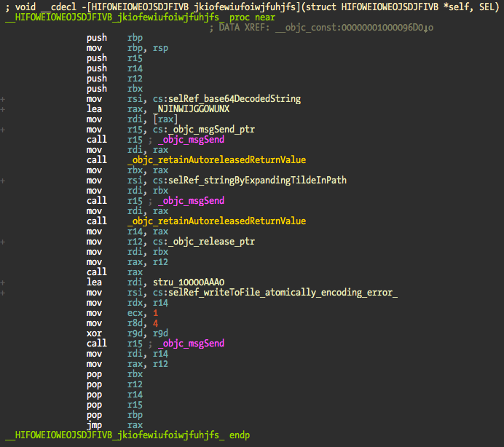Click the jmp rax instruction
504x447 pixels.
111,425
